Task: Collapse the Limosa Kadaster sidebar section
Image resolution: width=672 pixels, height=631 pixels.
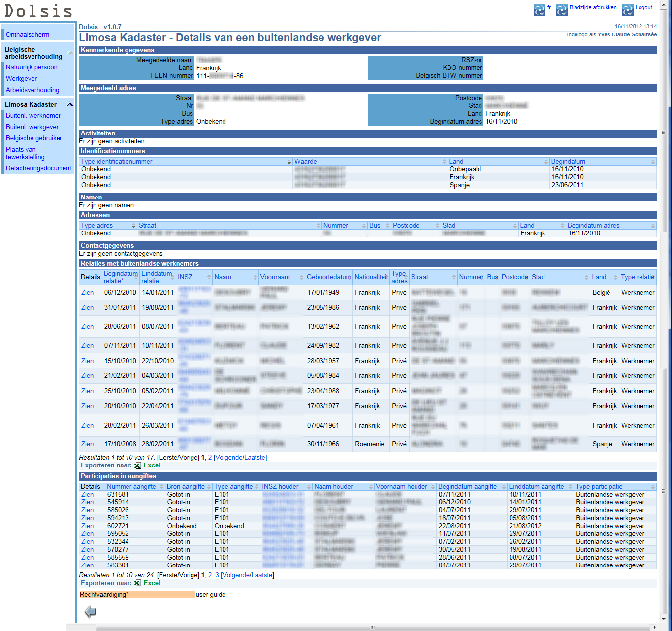Action: click(70, 104)
